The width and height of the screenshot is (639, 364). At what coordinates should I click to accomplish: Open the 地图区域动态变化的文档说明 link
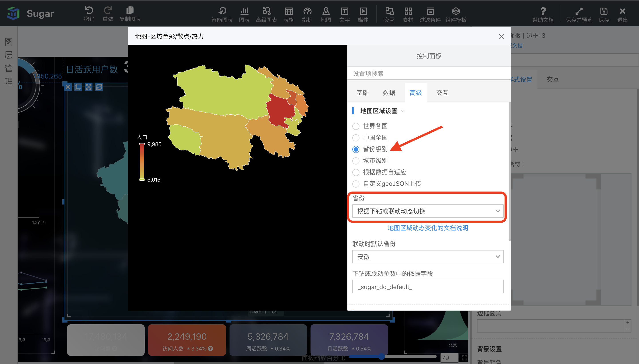(428, 228)
